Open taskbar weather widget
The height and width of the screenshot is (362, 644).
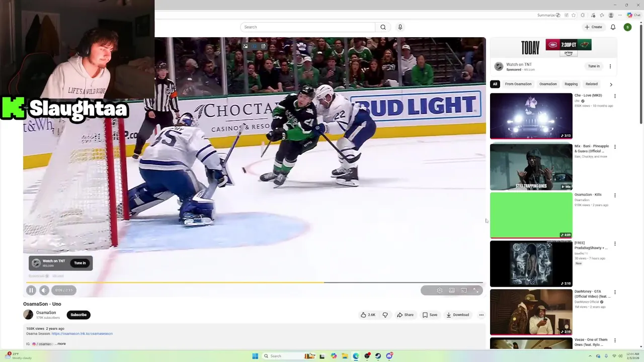pyautogui.click(x=18, y=356)
